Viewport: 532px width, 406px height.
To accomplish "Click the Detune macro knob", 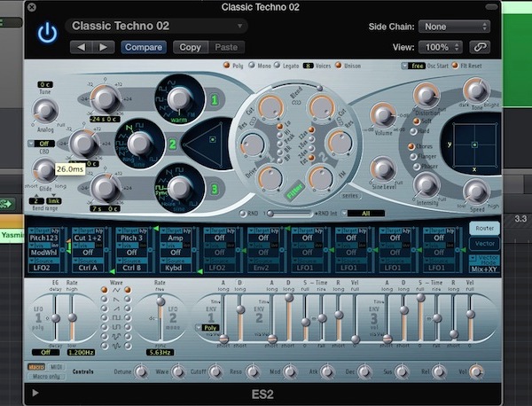I will 141,372.
